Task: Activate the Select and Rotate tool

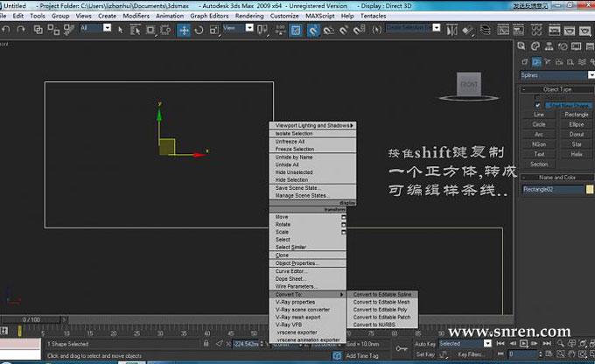Action: 199,30
